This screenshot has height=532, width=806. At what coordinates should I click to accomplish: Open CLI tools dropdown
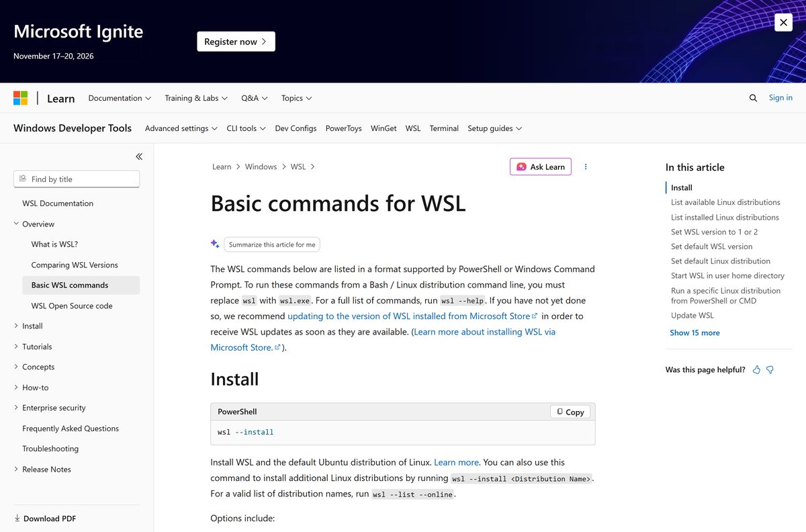(x=246, y=128)
